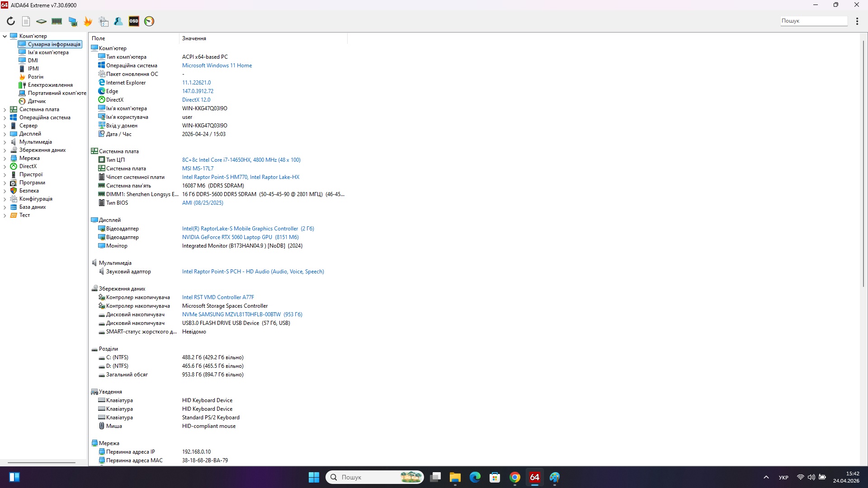Open the Microsoft Windows 11 Home link

pos(217,65)
